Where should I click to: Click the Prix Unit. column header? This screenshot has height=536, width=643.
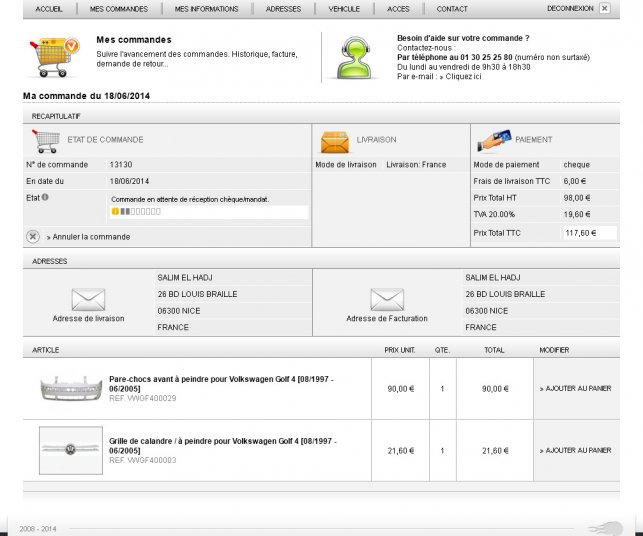pos(400,350)
